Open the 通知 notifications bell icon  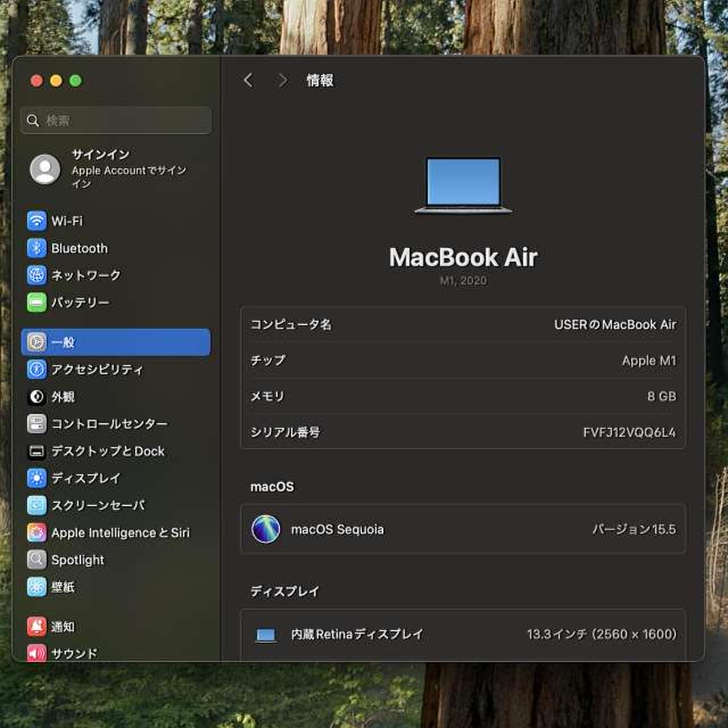[36, 627]
